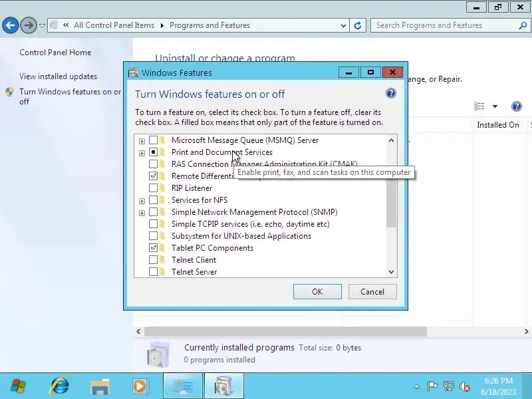Open Windows Media Player from the taskbar

[x=140, y=386]
